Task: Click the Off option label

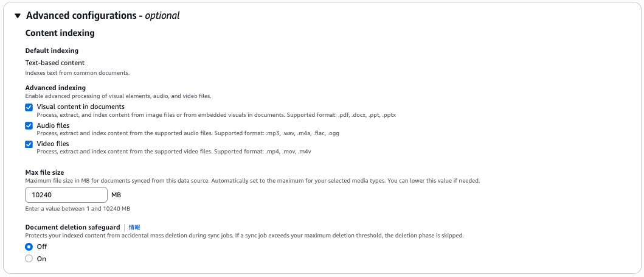Action: coord(42,247)
